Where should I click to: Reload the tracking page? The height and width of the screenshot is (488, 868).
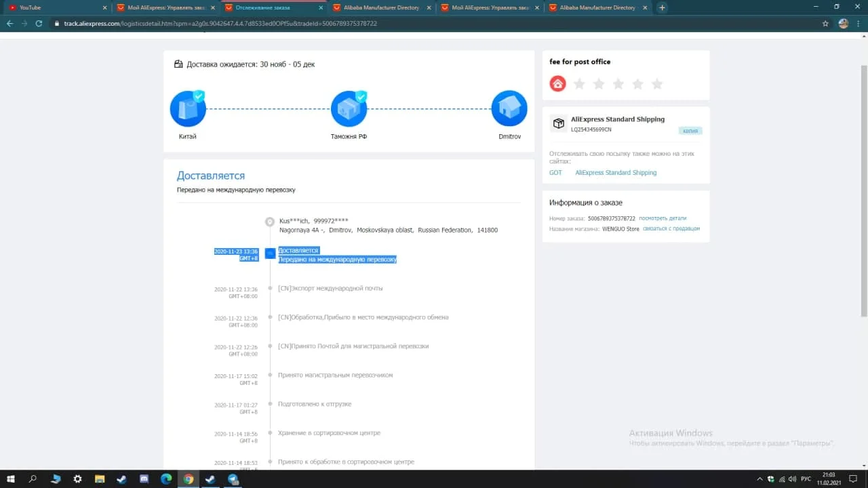[40, 23]
